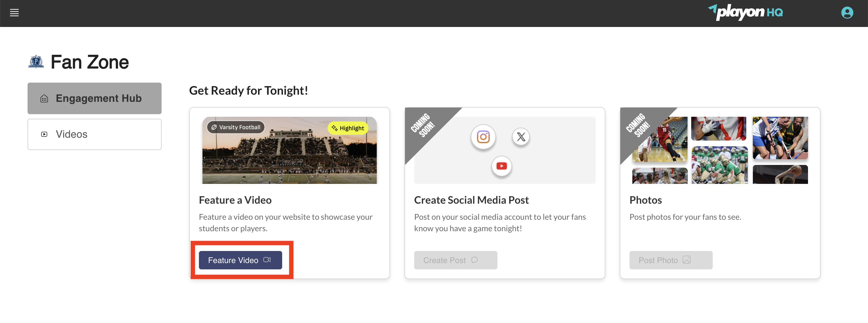Click the YouTube icon in social card
The image size is (868, 323).
pos(501,166)
